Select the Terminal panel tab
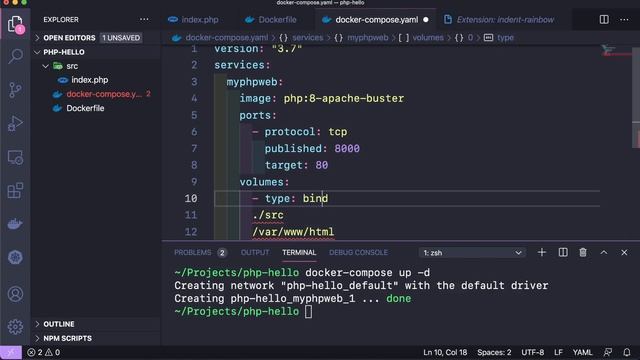This screenshot has height=360, width=640. click(299, 253)
